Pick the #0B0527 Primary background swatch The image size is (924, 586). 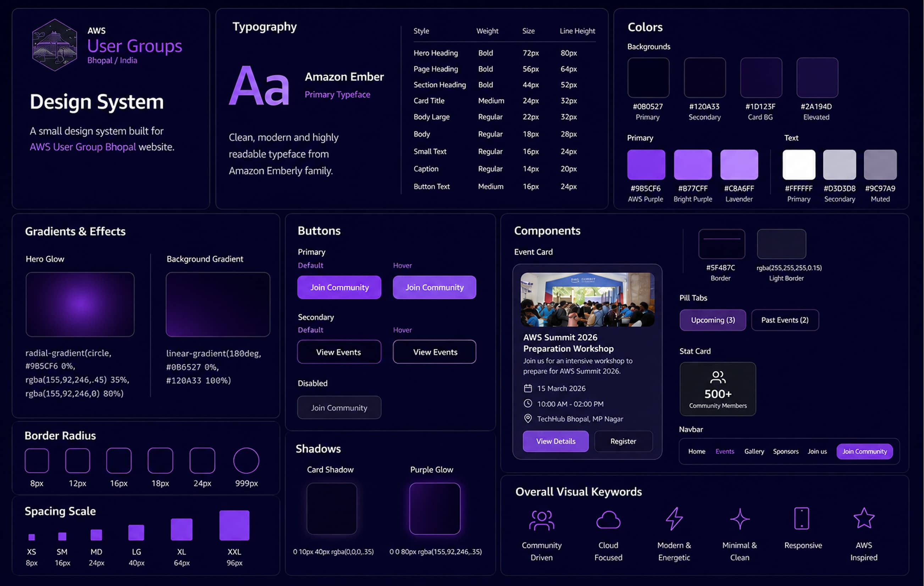click(x=648, y=78)
